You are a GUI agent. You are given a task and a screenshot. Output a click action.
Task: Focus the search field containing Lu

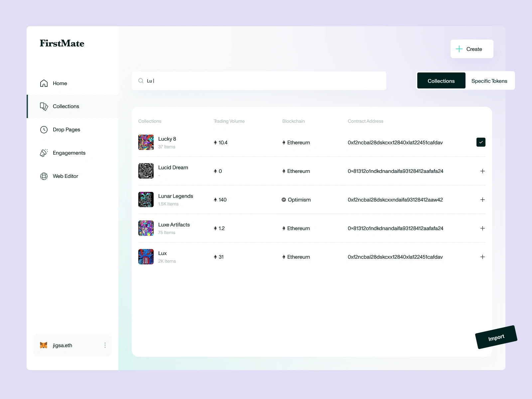(x=259, y=81)
